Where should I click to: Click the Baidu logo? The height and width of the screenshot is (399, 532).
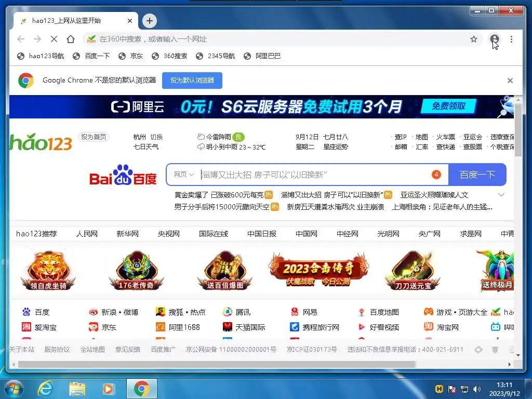tap(123, 175)
